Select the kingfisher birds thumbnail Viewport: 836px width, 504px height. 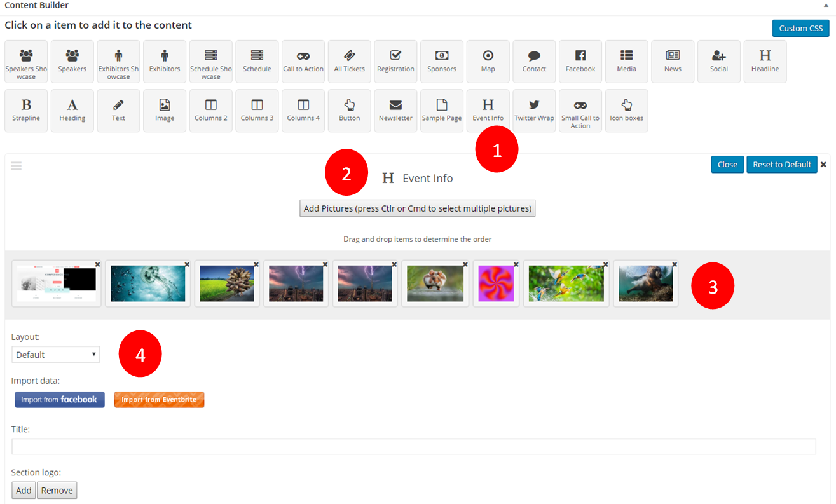[x=566, y=283]
